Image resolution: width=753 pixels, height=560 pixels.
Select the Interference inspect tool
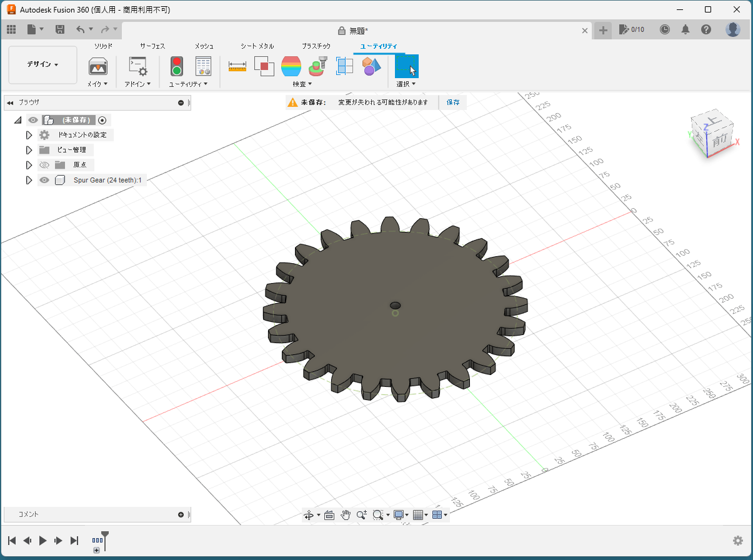(x=264, y=66)
